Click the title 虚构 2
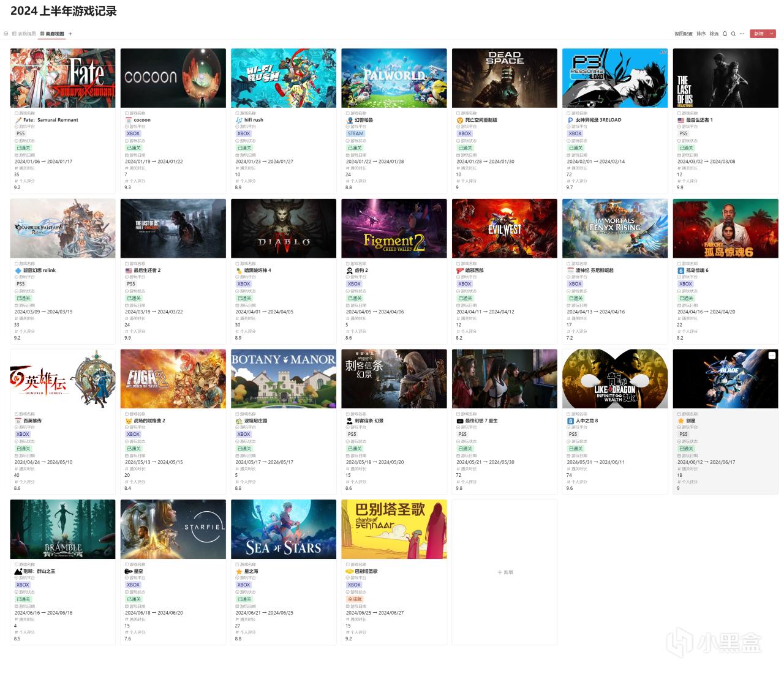Screen dimensions: 784x674 click(361, 270)
